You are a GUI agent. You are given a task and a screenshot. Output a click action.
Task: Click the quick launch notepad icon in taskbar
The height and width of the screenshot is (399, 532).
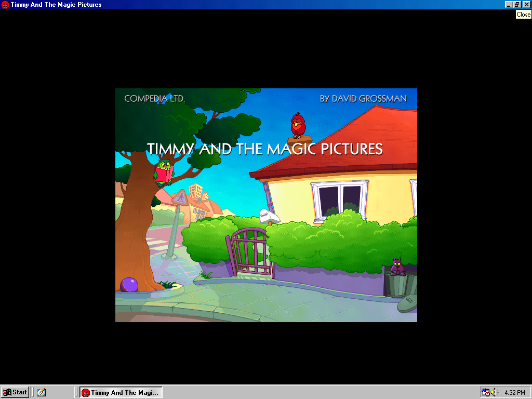click(x=42, y=392)
